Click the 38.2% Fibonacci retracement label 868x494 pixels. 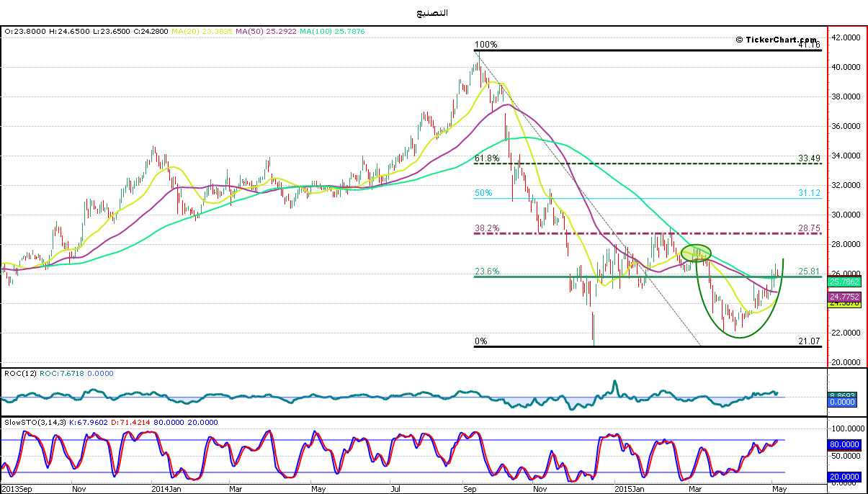(x=486, y=228)
